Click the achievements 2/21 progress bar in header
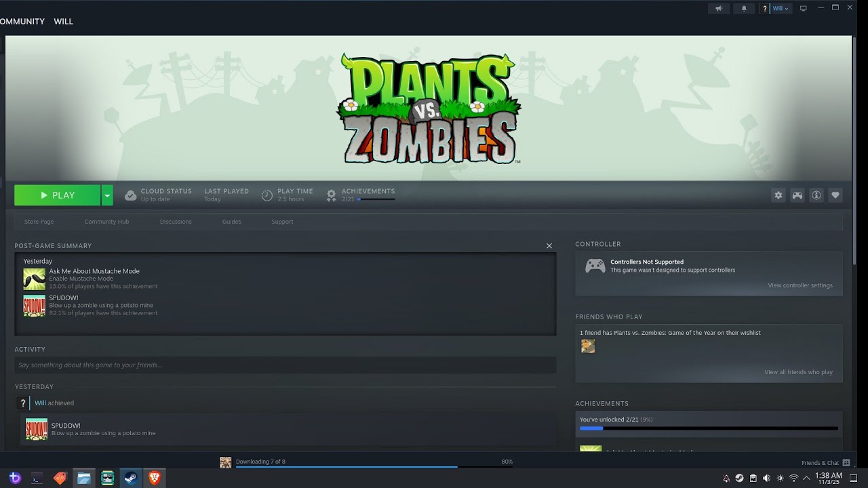The height and width of the screenshot is (488, 868). (x=376, y=199)
